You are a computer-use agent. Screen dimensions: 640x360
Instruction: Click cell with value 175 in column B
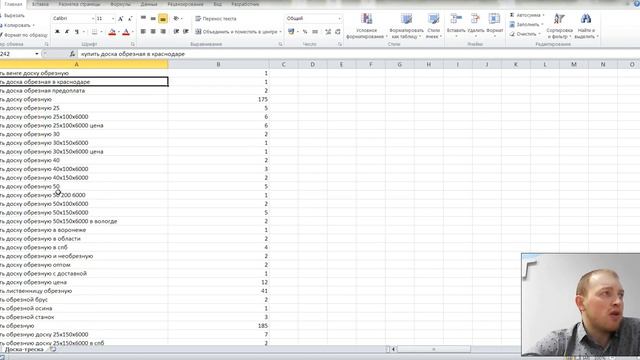[218, 99]
